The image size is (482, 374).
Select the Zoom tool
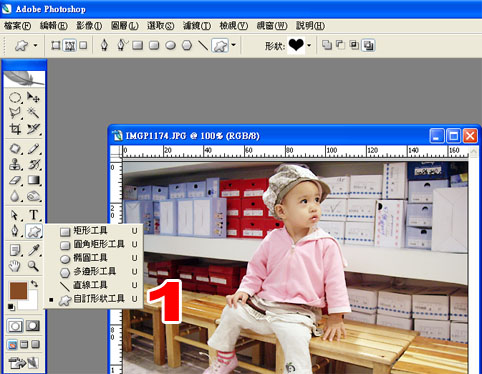[33, 266]
